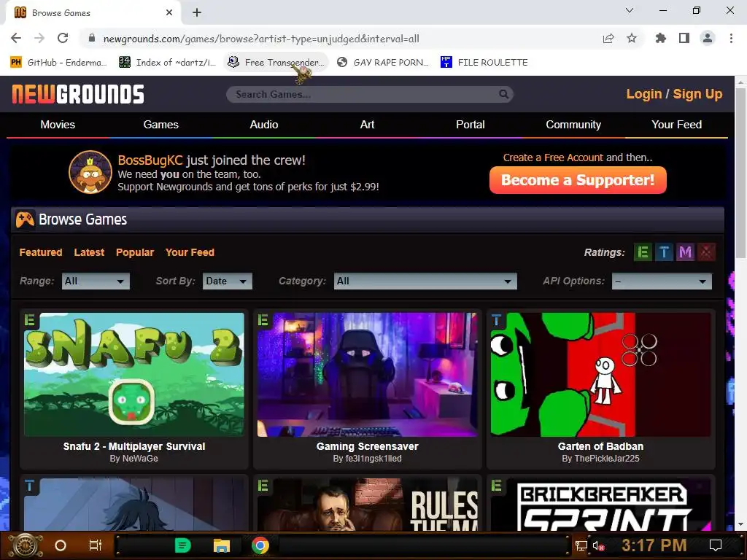Click the network tray icon
This screenshot has width=747, height=560.
click(x=581, y=545)
